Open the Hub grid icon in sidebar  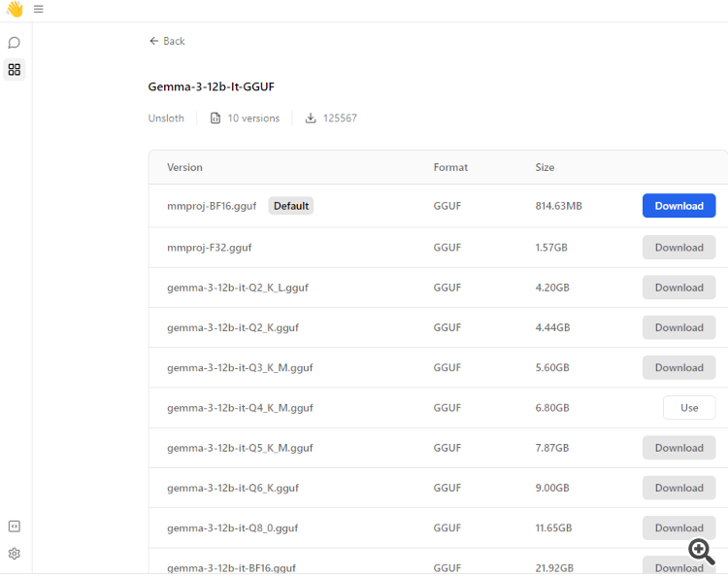pyautogui.click(x=15, y=70)
